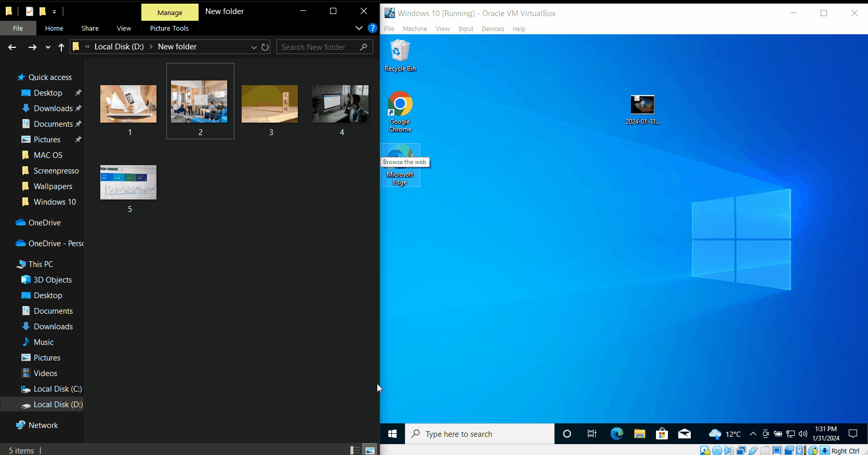Go up one folder level in Explorer
The image size is (868, 455).
[x=61, y=47]
